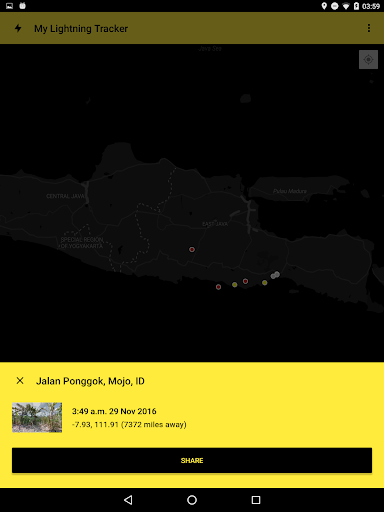Viewport: 384px width, 512px height.
Task: Go to Android home screen
Action: pyautogui.click(x=192, y=500)
